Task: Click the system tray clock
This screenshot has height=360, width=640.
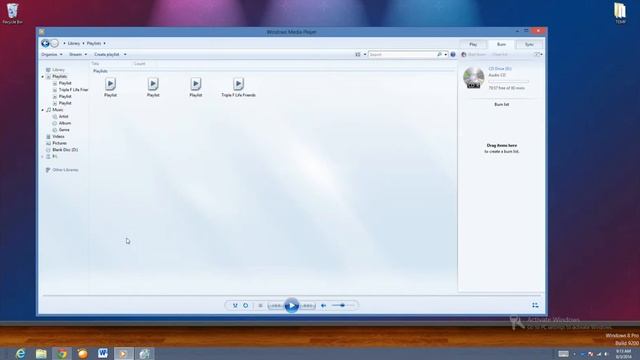Action: tap(623, 353)
